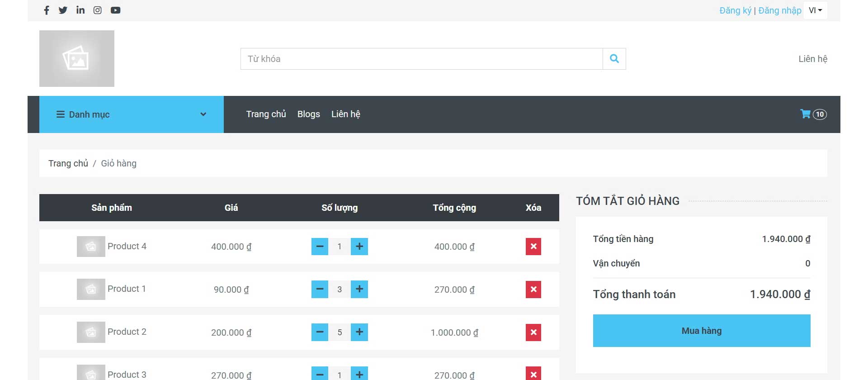Increase Product 4 quantity with plus

pyautogui.click(x=359, y=247)
